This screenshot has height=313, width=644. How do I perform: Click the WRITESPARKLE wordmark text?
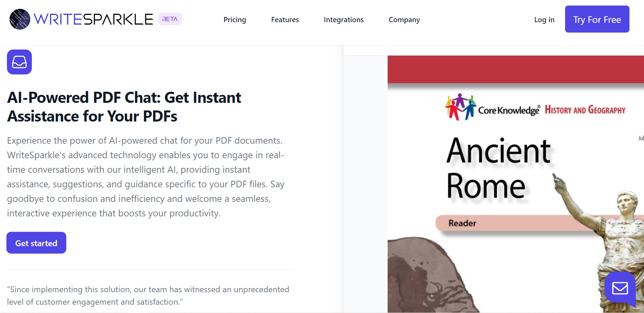point(93,19)
